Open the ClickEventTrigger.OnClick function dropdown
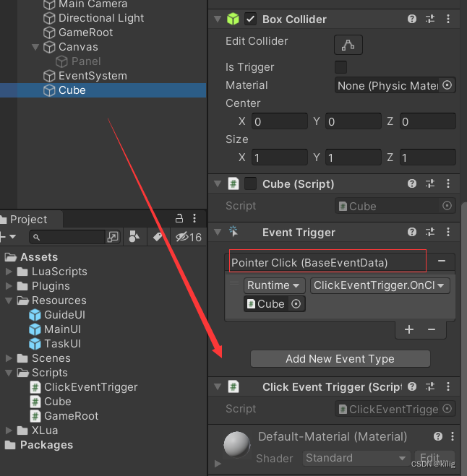This screenshot has height=476, width=467. [x=380, y=285]
